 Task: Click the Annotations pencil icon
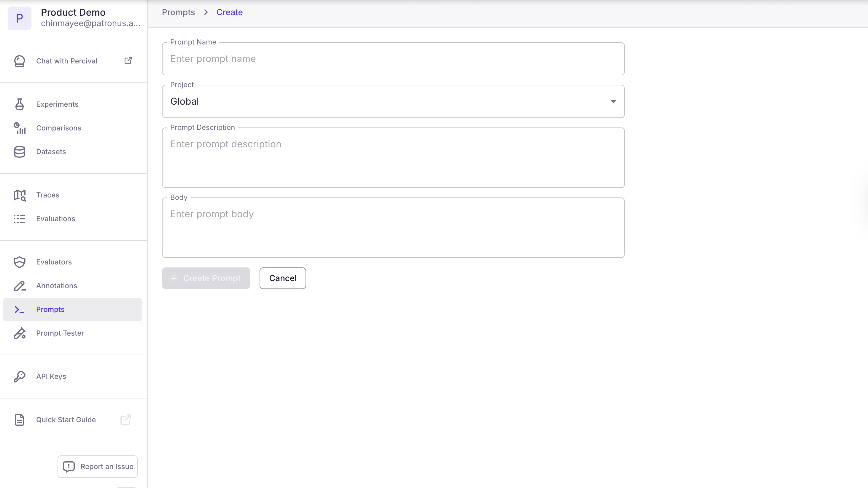pos(20,286)
